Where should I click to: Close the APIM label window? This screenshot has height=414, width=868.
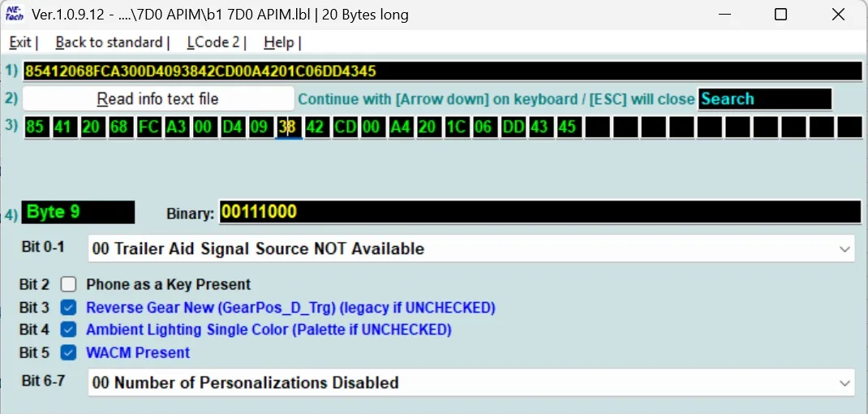[x=838, y=15]
